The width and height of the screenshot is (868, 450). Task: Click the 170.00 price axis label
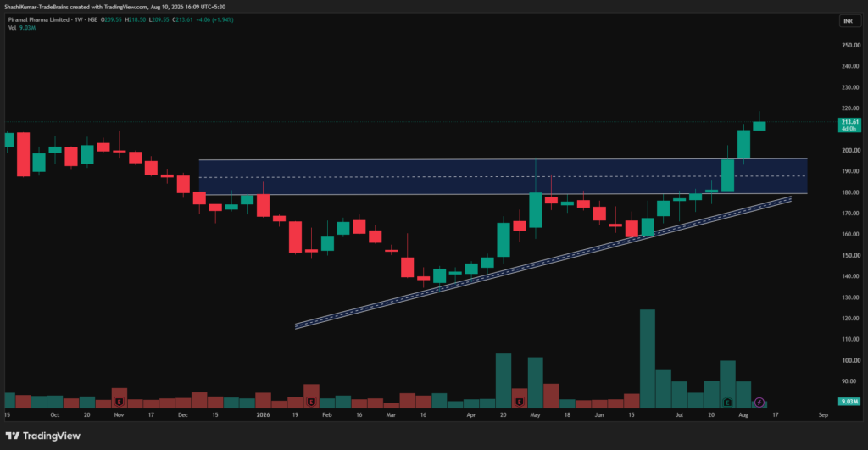851,214
